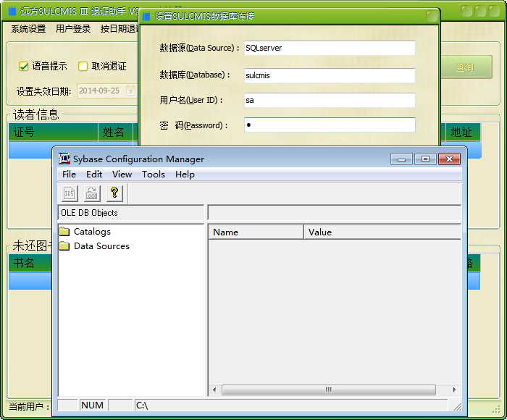Open the Help menu
Image resolution: width=507 pixels, height=420 pixels.
[x=185, y=175]
